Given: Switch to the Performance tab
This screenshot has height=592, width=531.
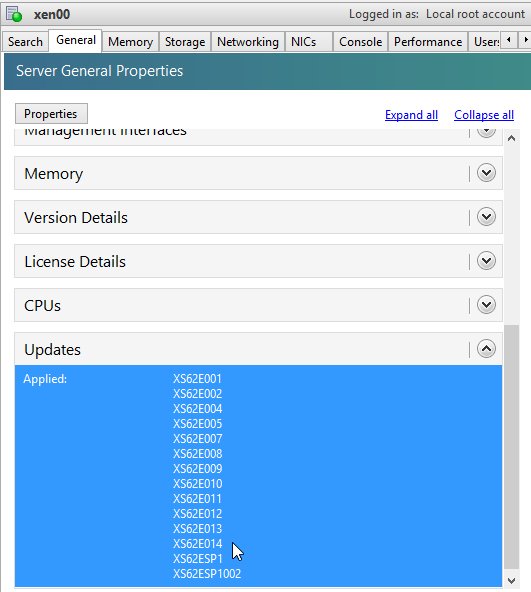Looking at the screenshot, I should 428,42.
